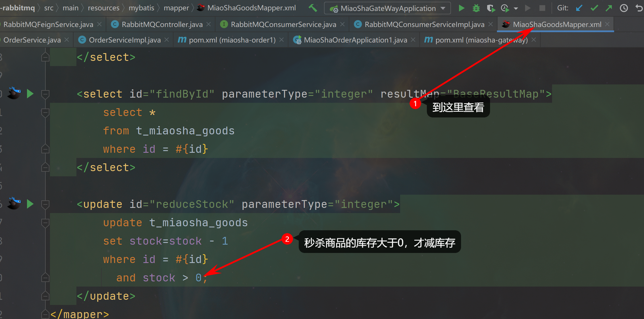
Task: Build the project with the hammer icon
Action: (x=313, y=8)
